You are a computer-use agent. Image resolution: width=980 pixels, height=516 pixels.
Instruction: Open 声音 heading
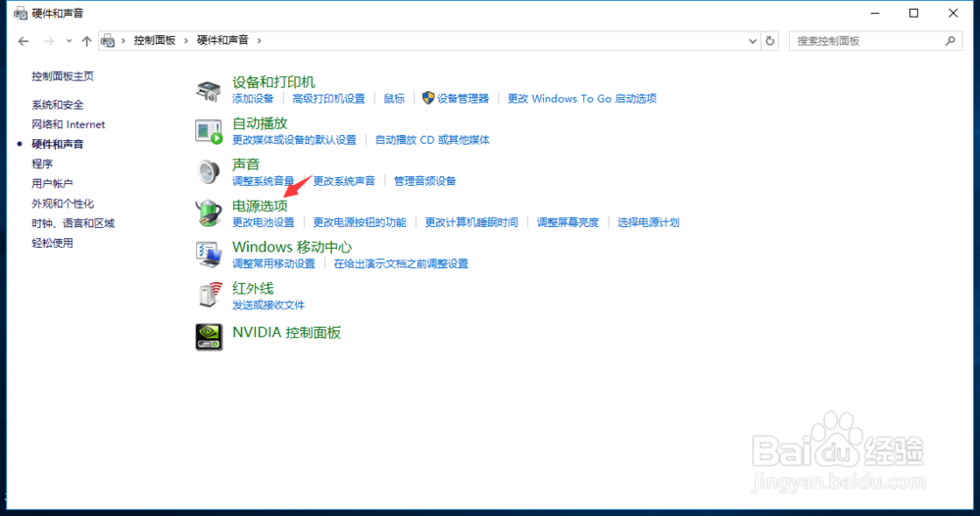point(246,164)
